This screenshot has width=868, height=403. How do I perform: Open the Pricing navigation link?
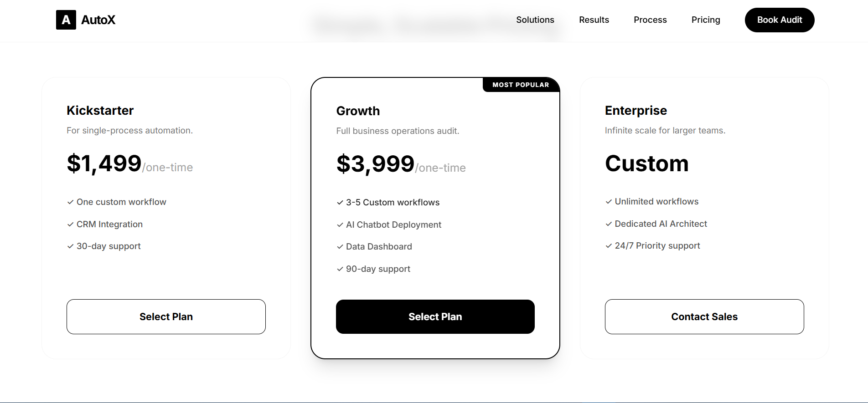tap(706, 20)
